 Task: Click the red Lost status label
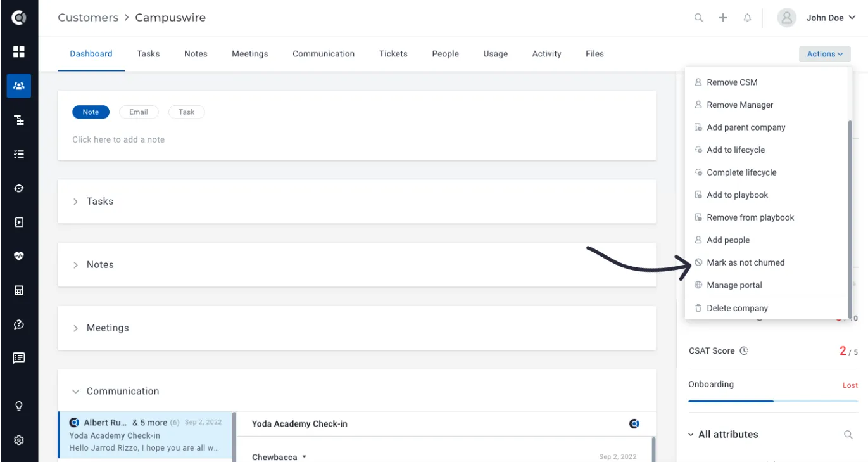point(850,385)
